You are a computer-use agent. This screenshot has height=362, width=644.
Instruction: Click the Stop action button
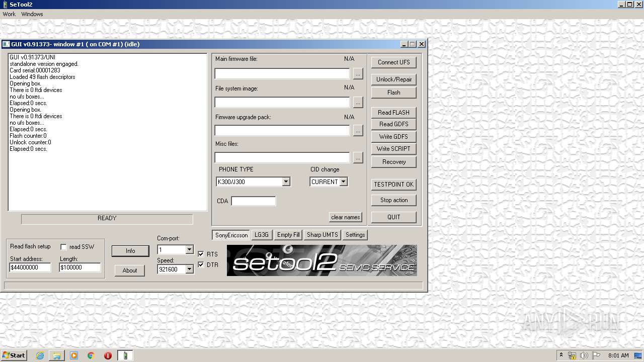click(394, 200)
